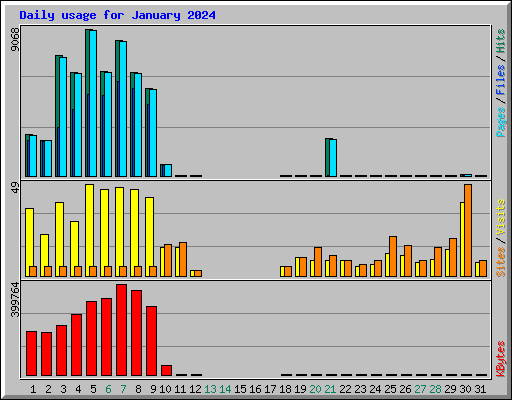Click the day 12 axis label
This screenshot has height=400, width=512.
tap(195, 389)
